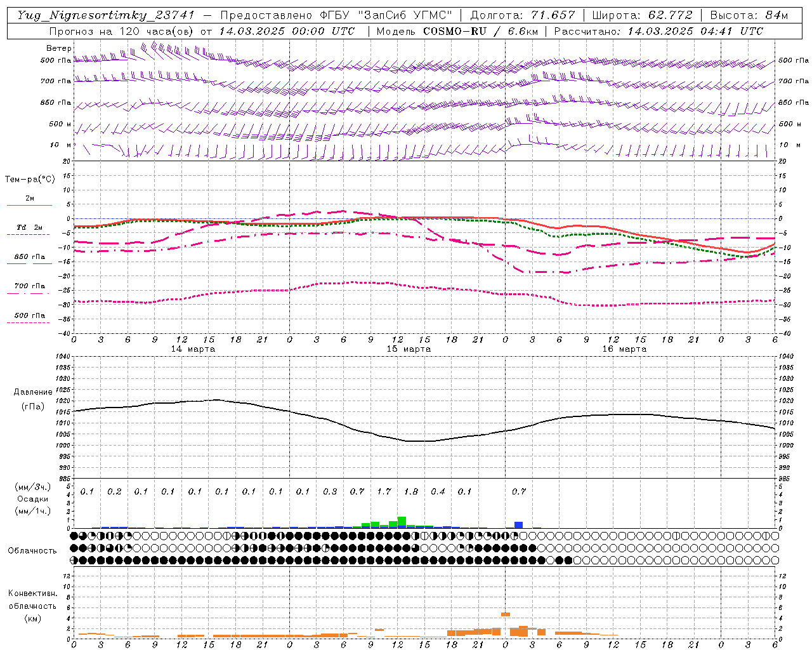Screen dimensions: 812x650
Task: Click the 14 марта date label
Action: click(x=193, y=349)
